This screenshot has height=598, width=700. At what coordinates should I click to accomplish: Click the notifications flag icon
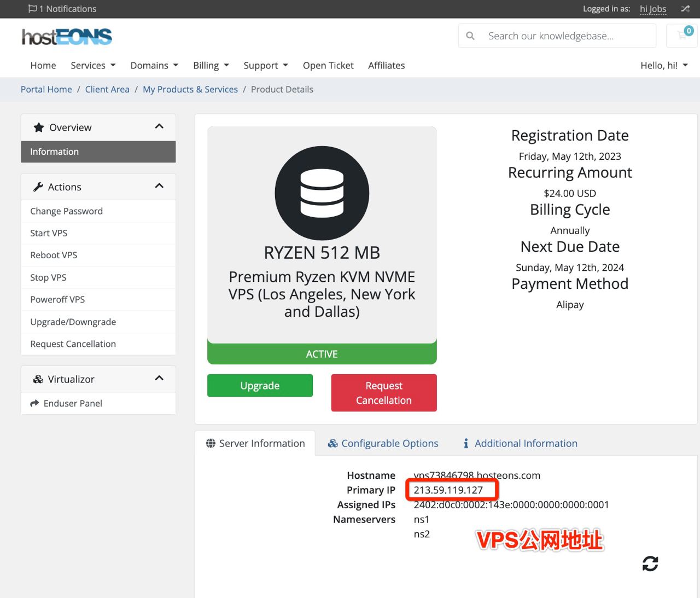pyautogui.click(x=32, y=9)
